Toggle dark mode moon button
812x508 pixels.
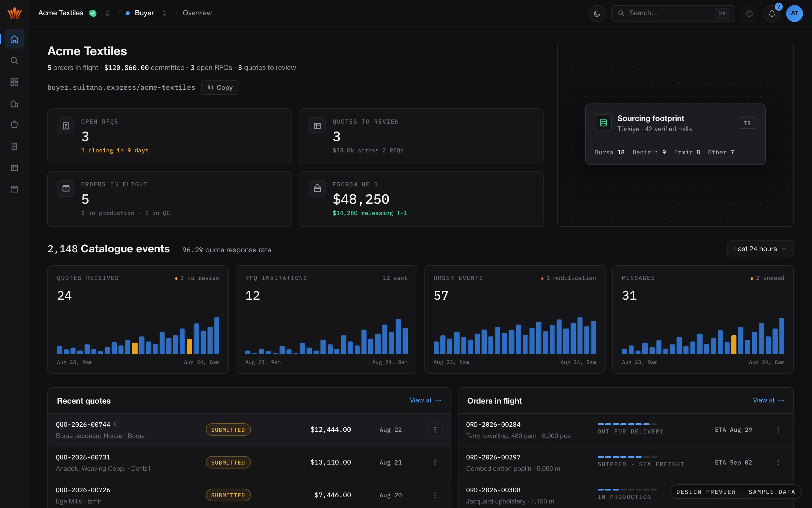pyautogui.click(x=597, y=14)
